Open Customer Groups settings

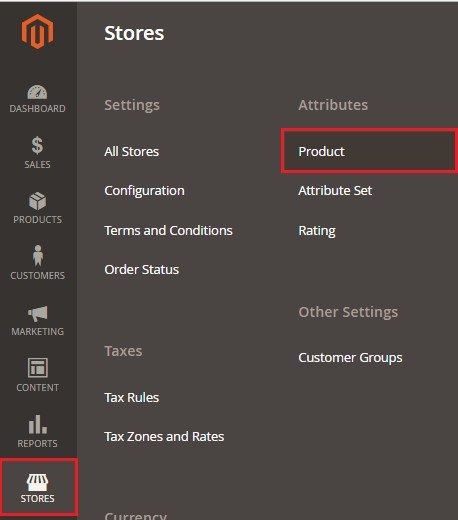[350, 358]
